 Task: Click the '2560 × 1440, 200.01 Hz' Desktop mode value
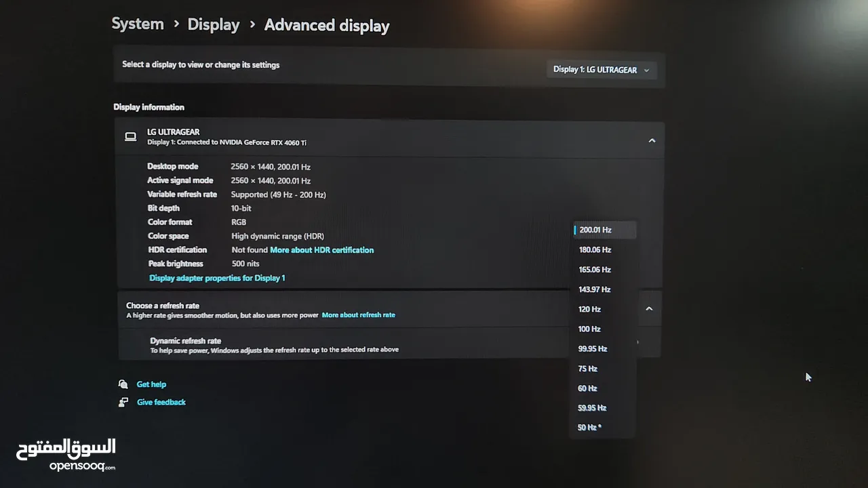pos(271,167)
